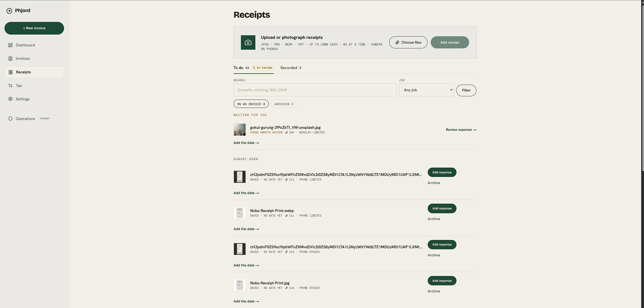Screen dimensions: 644x308
Task: Toggle the On an invoice filter chip
Action: (x=251, y=104)
